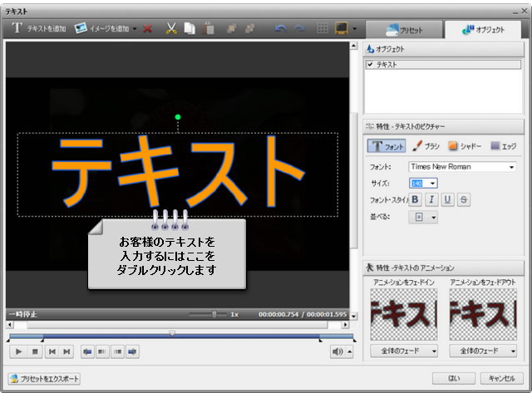Image resolution: width=532 pixels, height=393 pixels.
Task: Click the scissors cut icon
Action: click(x=171, y=29)
